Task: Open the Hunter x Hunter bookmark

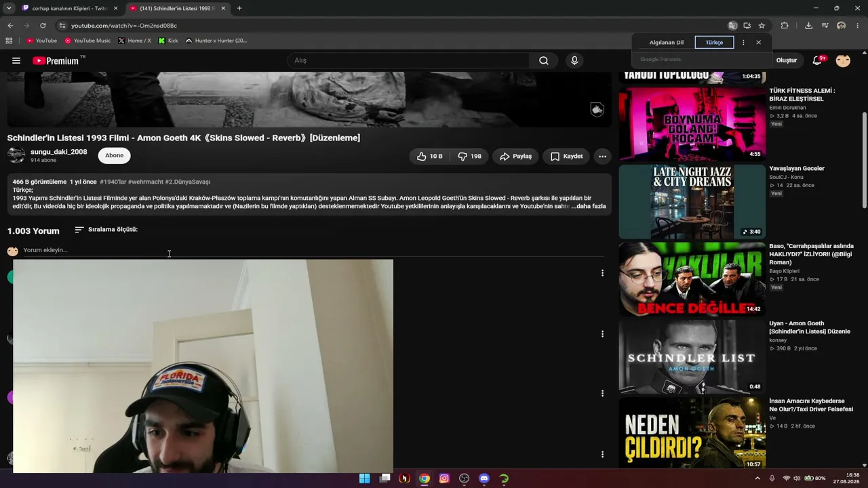Action: coord(216,41)
